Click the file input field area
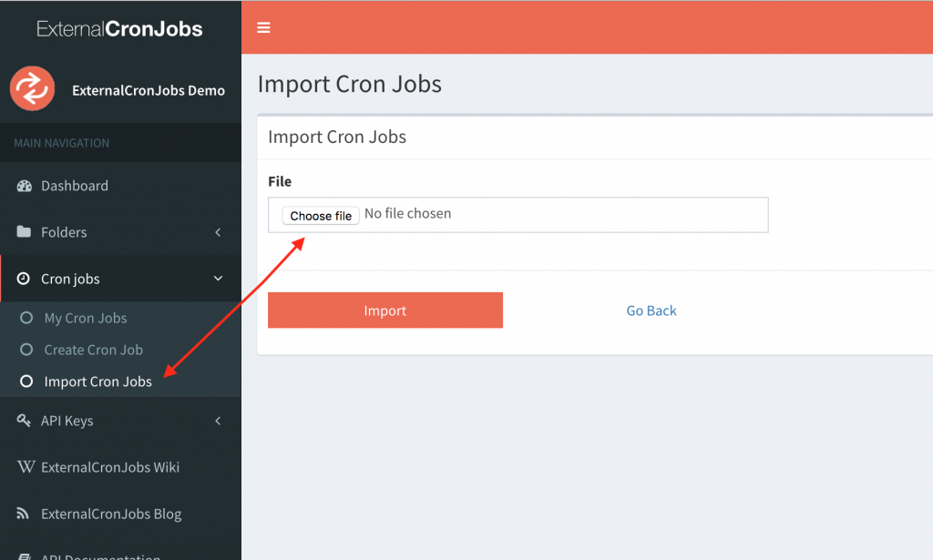933x560 pixels. (518, 215)
